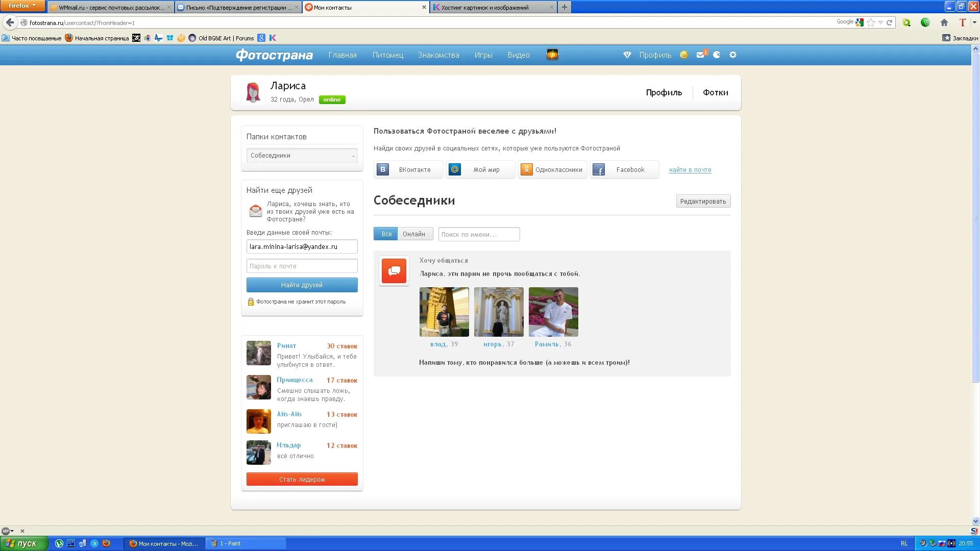
Task: Open влад's photo thumbnail
Action: point(444,312)
